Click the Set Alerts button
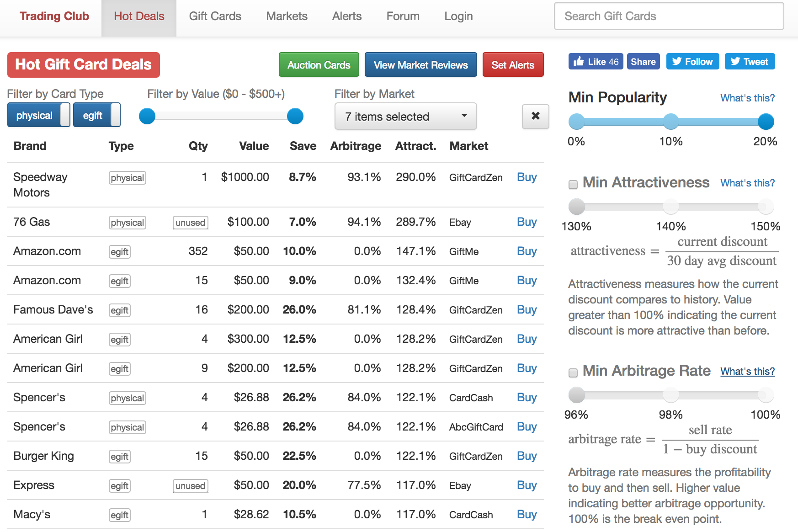This screenshot has height=532, width=798. (x=513, y=65)
